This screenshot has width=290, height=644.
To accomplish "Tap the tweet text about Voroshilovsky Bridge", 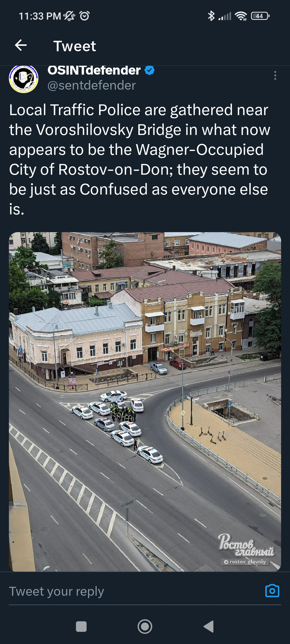I will [140, 159].
